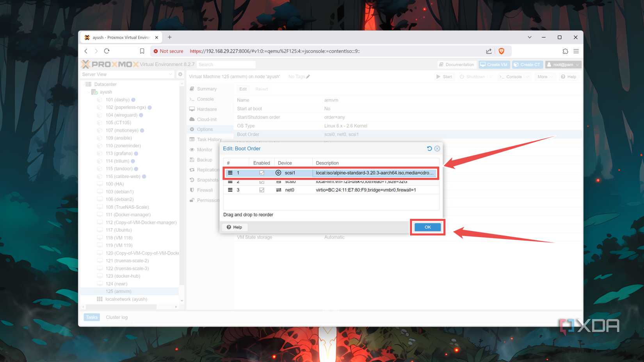Click the network icon beside net0
The width and height of the screenshot is (644, 362).
(279, 190)
